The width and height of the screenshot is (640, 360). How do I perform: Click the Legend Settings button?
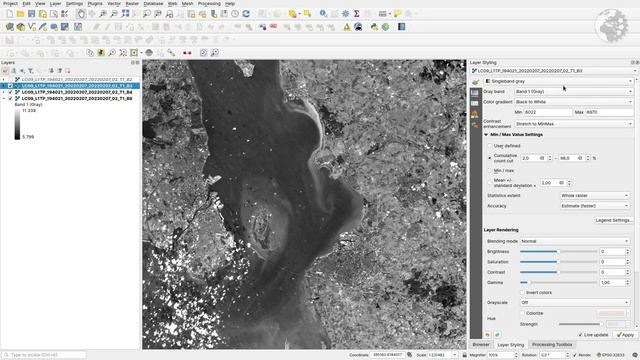(x=613, y=220)
